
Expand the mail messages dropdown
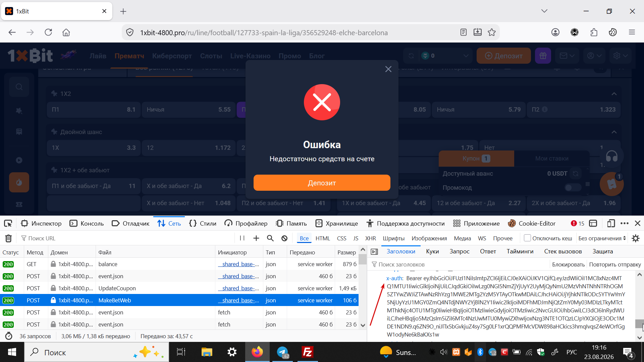567,56
